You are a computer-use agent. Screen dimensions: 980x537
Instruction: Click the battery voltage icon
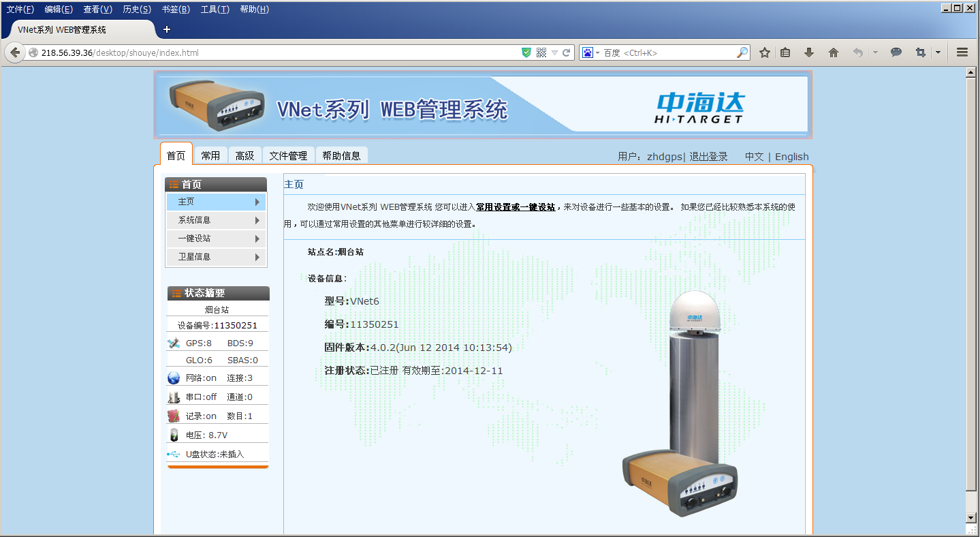tap(174, 435)
